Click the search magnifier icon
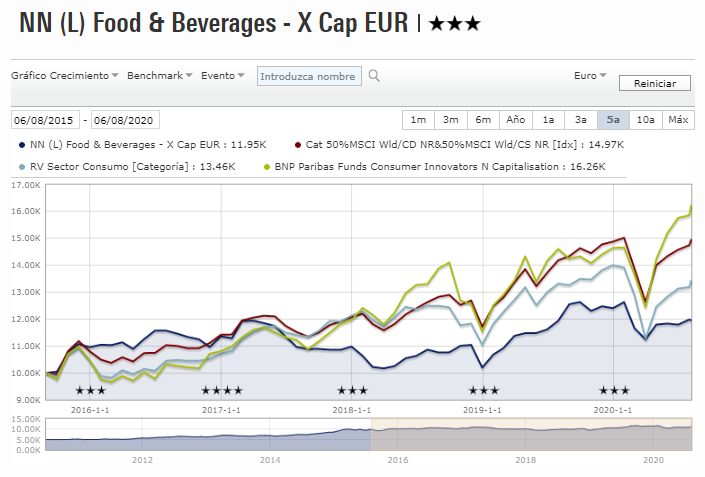The image size is (705, 477). tap(374, 76)
